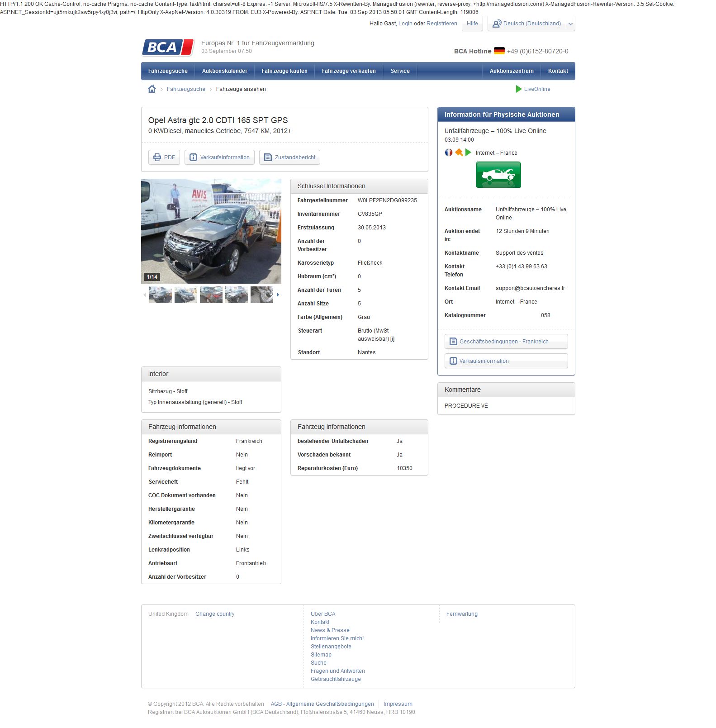
Task: Click the [i] tax info link
Action: pos(393,339)
